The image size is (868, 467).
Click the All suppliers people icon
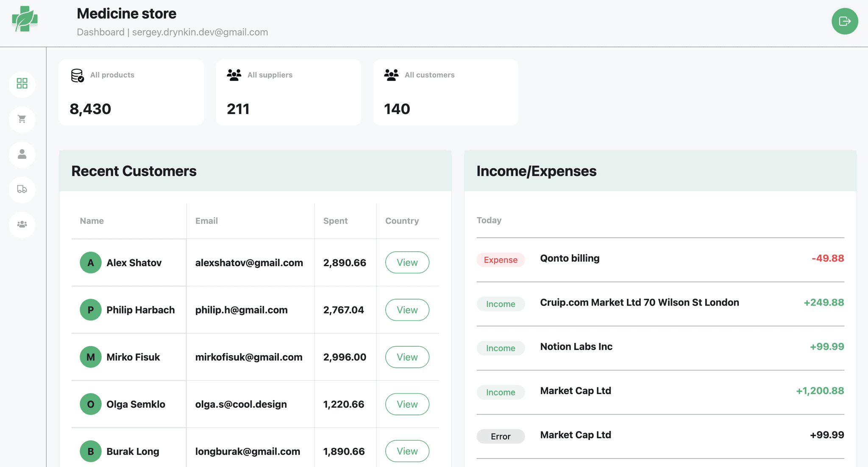(x=234, y=75)
